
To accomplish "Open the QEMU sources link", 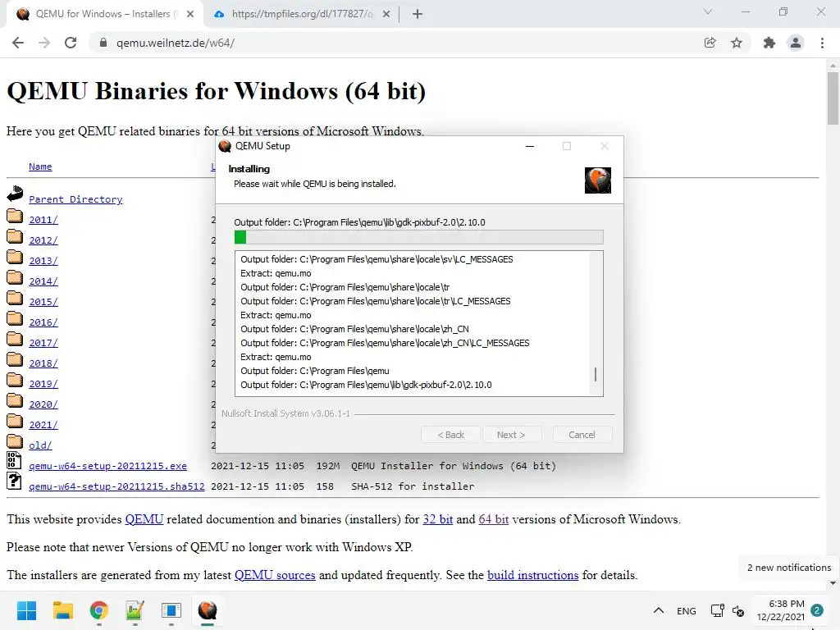I will [275, 575].
